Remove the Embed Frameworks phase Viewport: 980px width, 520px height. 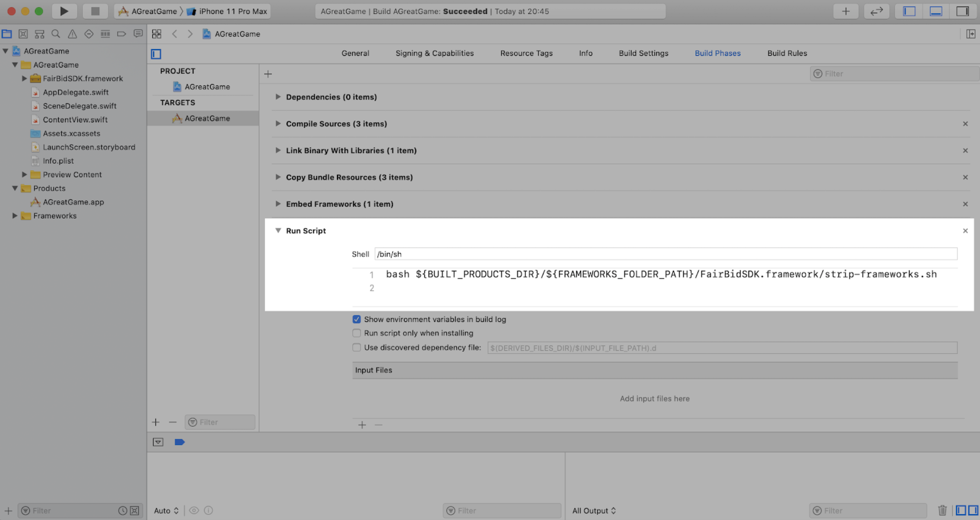click(x=965, y=204)
